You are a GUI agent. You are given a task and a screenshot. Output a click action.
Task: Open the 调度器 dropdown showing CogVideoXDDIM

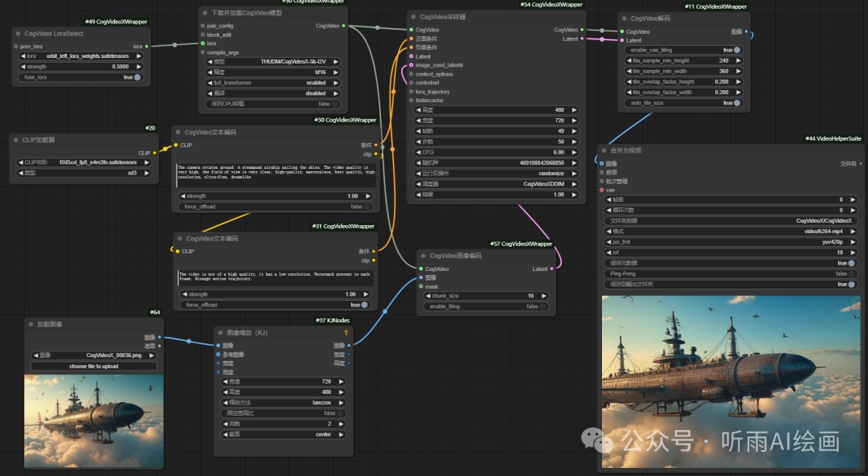tap(497, 184)
